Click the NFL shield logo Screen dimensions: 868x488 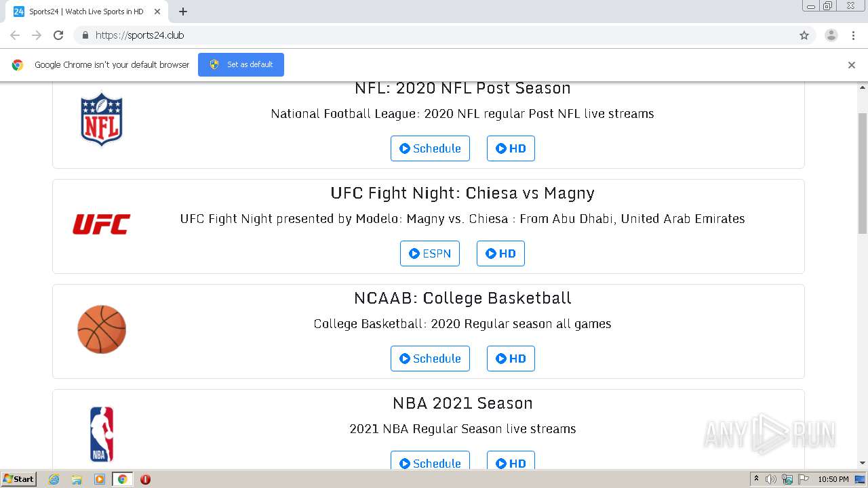coord(102,119)
